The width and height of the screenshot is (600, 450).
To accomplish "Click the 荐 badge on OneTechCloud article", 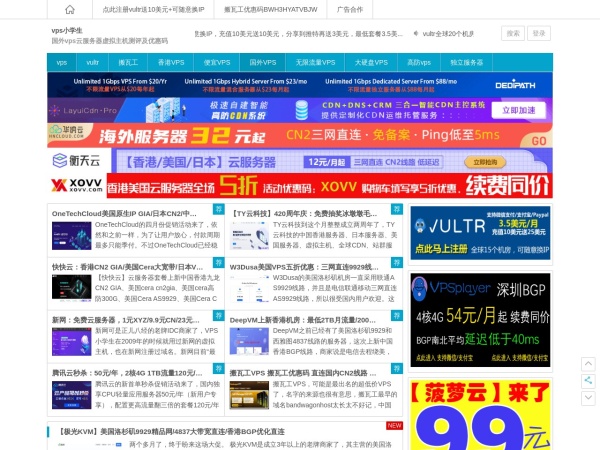I will pos(218,209).
